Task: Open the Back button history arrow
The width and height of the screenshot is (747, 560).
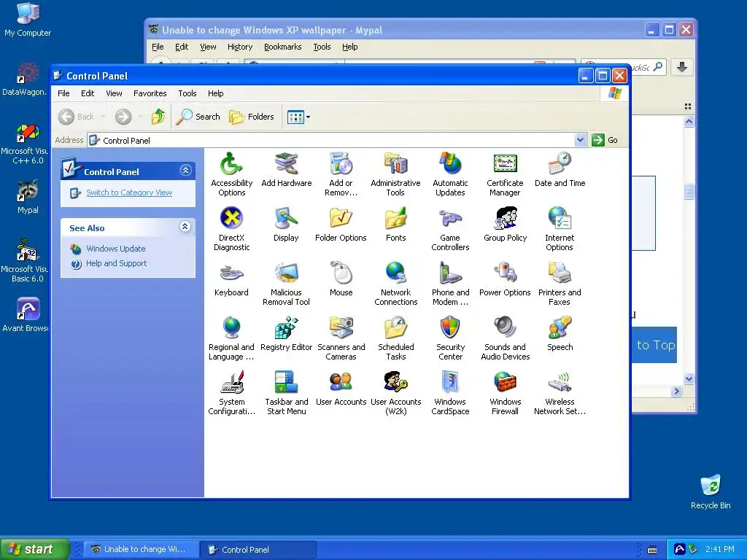Action: pyautogui.click(x=104, y=117)
